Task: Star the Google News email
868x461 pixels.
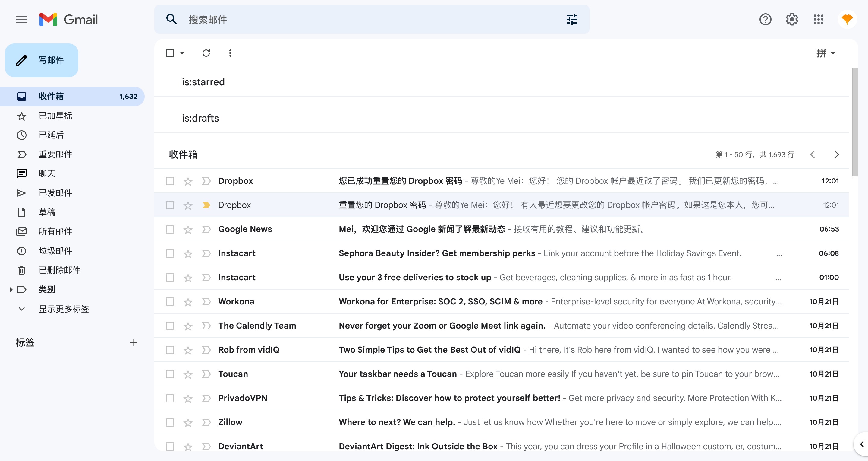Action: click(188, 230)
